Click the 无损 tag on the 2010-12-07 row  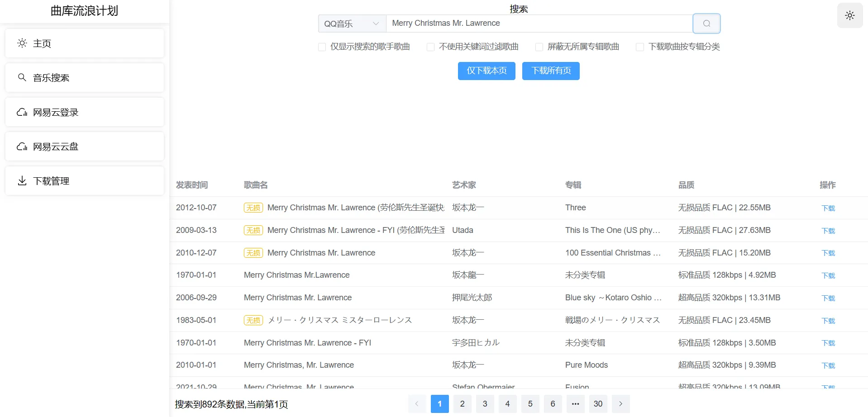253,253
